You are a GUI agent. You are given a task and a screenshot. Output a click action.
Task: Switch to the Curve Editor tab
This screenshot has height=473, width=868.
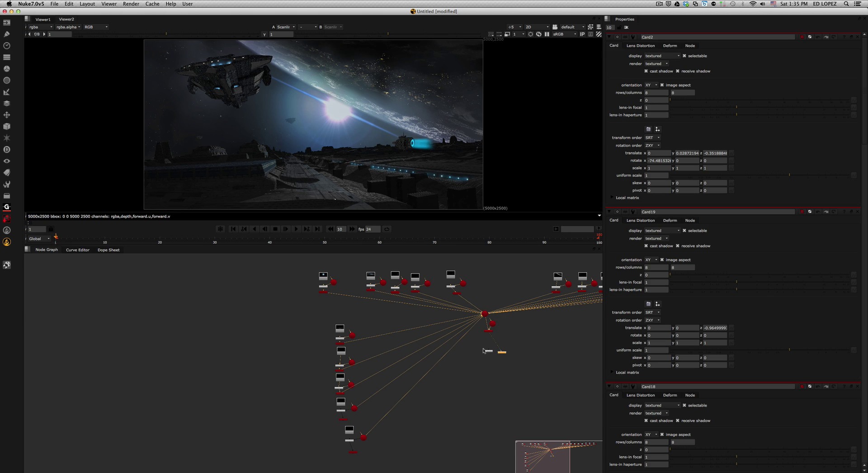(78, 250)
